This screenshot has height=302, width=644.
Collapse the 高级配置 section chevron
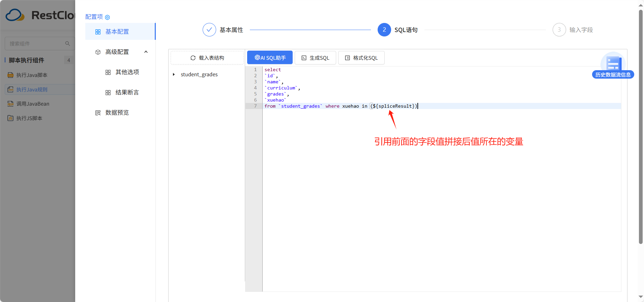point(146,52)
